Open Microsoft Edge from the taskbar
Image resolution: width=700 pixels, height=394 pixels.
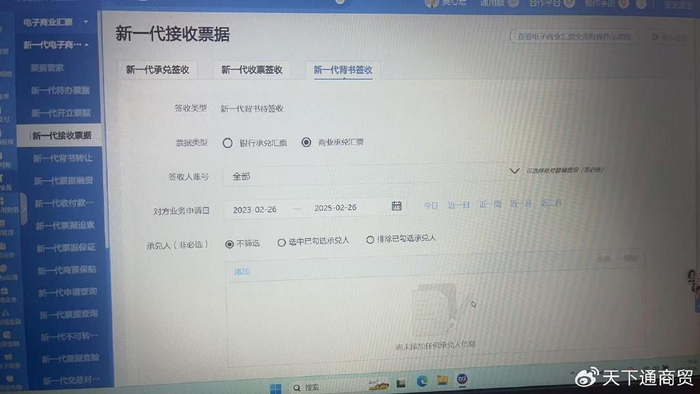pos(422,381)
